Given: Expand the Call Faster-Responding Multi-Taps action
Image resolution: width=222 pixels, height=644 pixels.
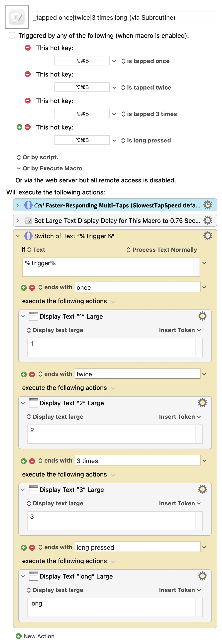Looking at the screenshot, I should [x=18, y=205].
